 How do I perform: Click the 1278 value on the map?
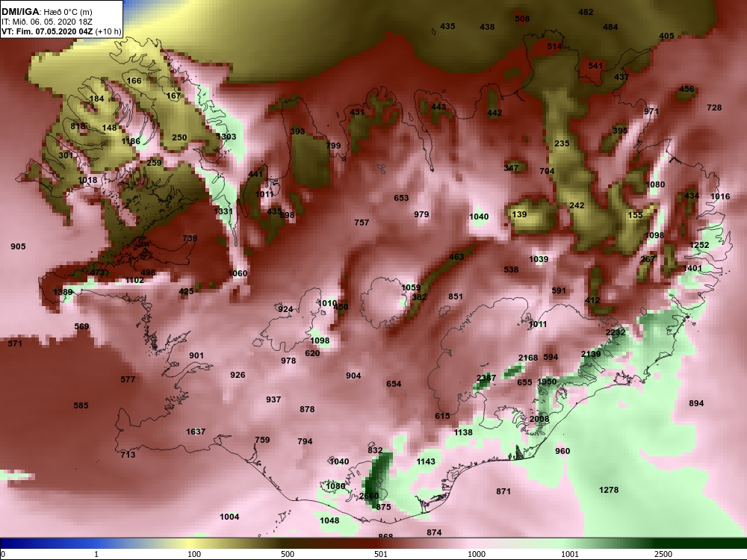[609, 490]
